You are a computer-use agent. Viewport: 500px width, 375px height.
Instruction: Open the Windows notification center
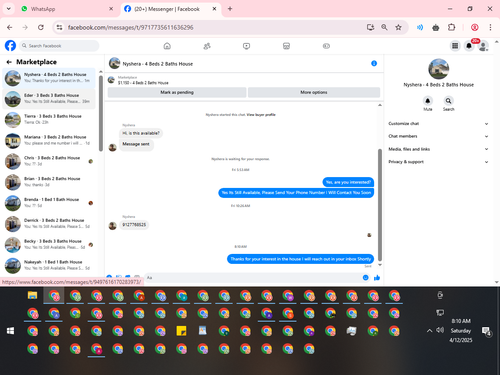click(486, 331)
